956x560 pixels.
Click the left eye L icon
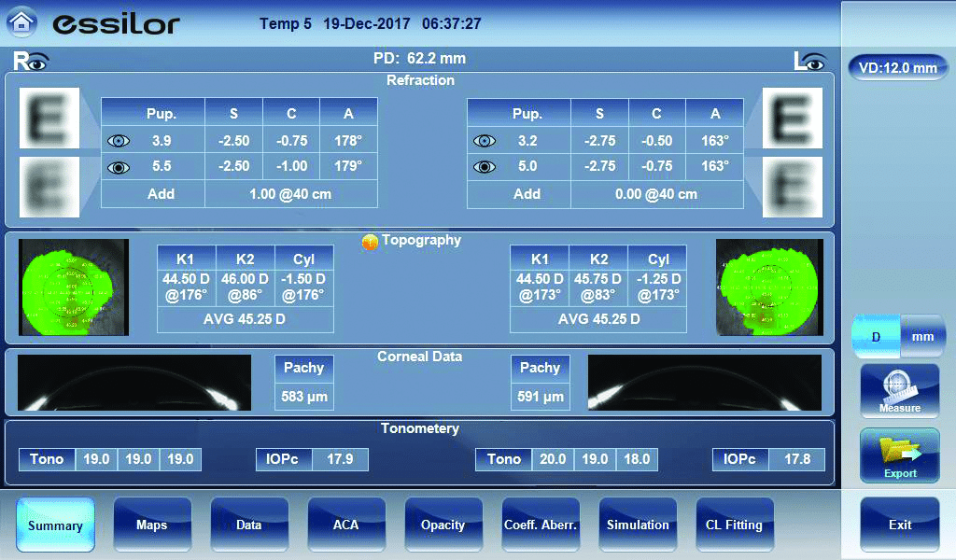[x=809, y=62]
